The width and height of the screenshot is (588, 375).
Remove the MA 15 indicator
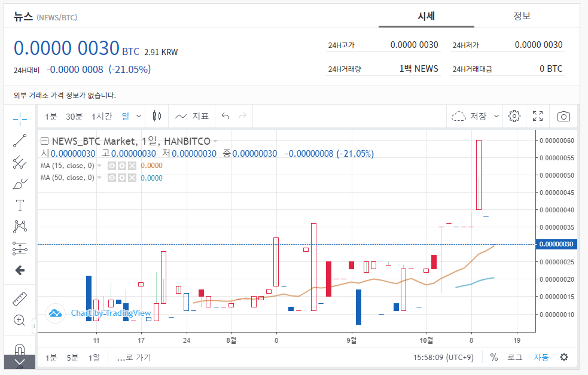pyautogui.click(x=132, y=166)
